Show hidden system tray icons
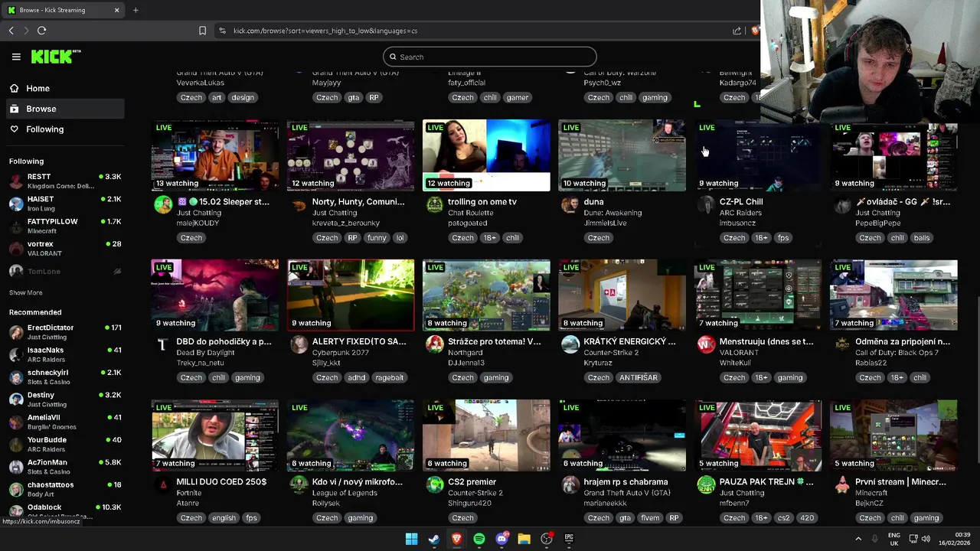The width and height of the screenshot is (980, 551). pos(858,539)
